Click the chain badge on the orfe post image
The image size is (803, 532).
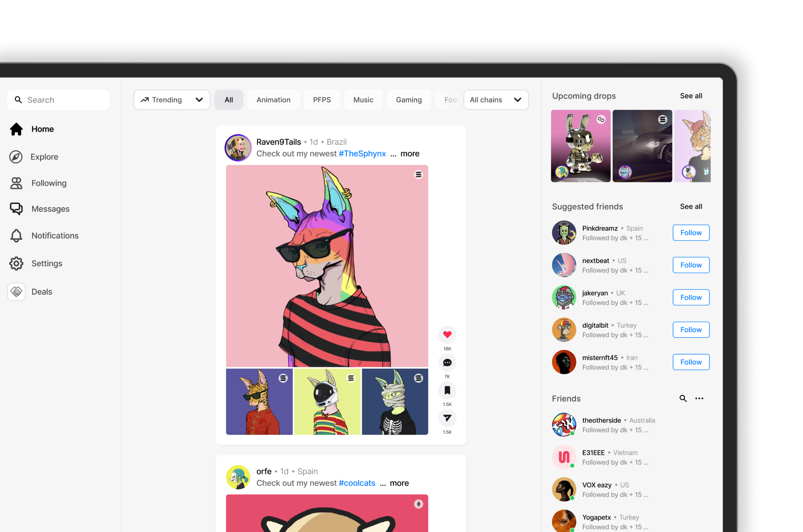coord(418,504)
